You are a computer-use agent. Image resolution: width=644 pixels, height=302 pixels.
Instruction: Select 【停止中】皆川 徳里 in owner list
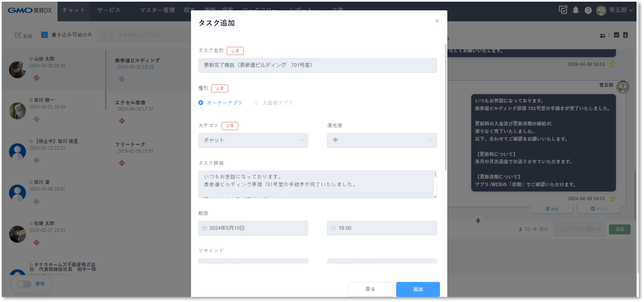53,152
